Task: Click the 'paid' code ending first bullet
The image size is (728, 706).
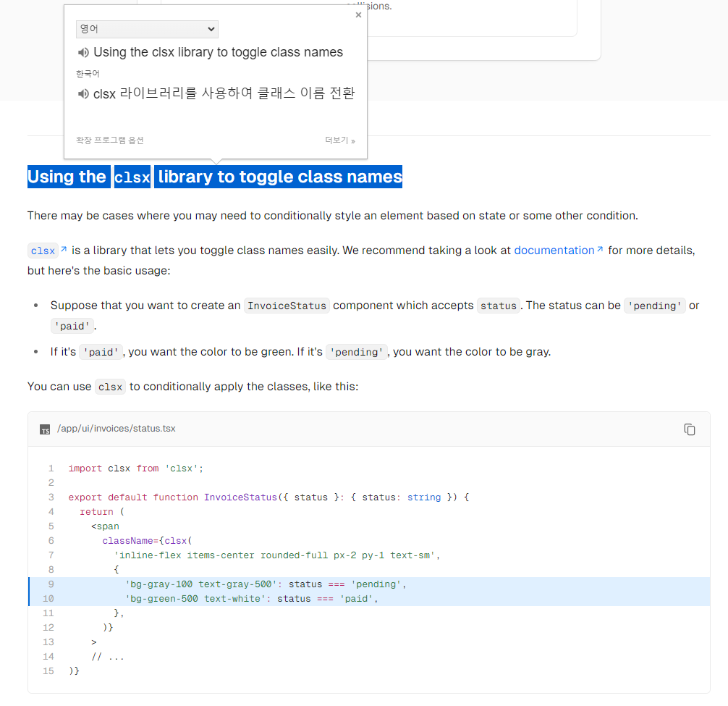Action: (x=72, y=326)
